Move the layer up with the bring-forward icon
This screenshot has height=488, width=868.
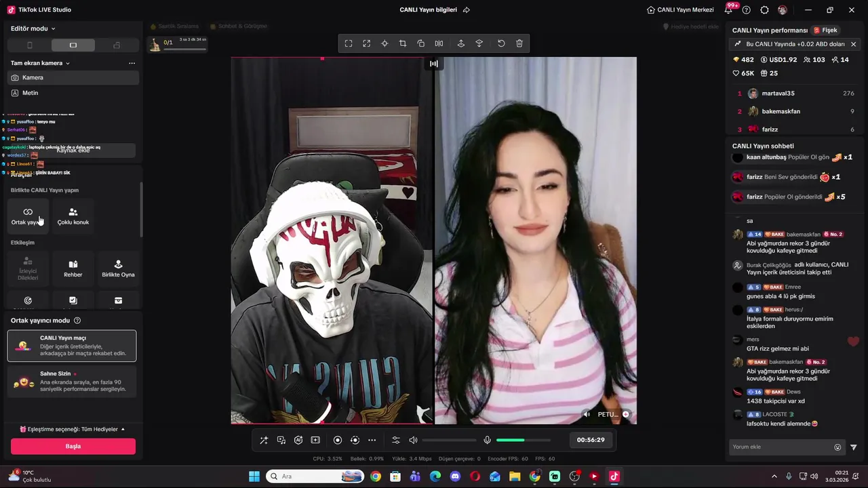pyautogui.click(x=461, y=43)
